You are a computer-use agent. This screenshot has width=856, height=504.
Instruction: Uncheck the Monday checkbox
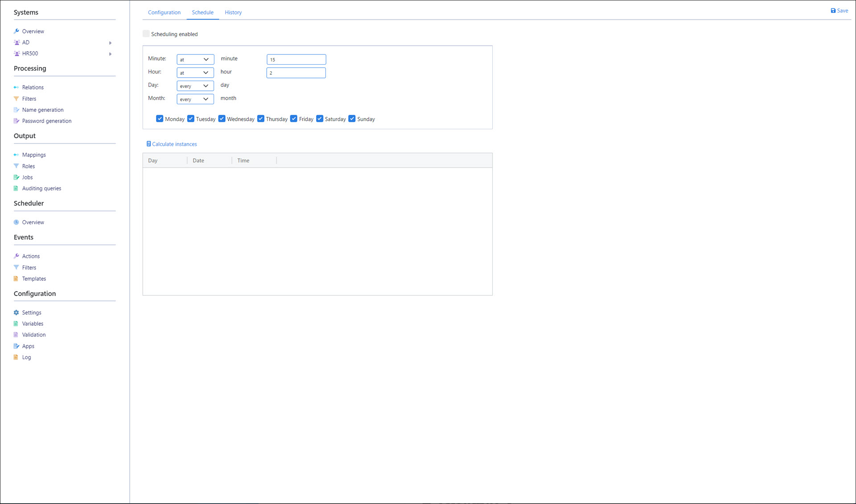160,119
